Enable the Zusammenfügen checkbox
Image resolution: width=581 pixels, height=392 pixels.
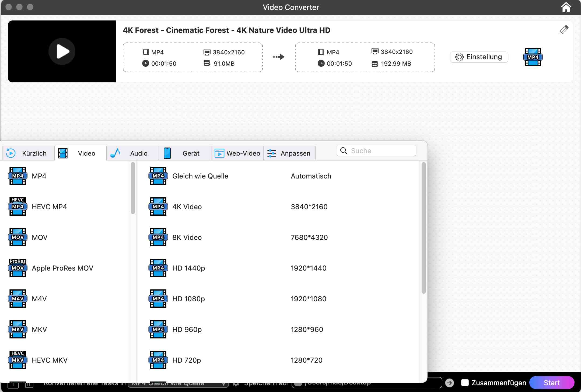click(465, 383)
